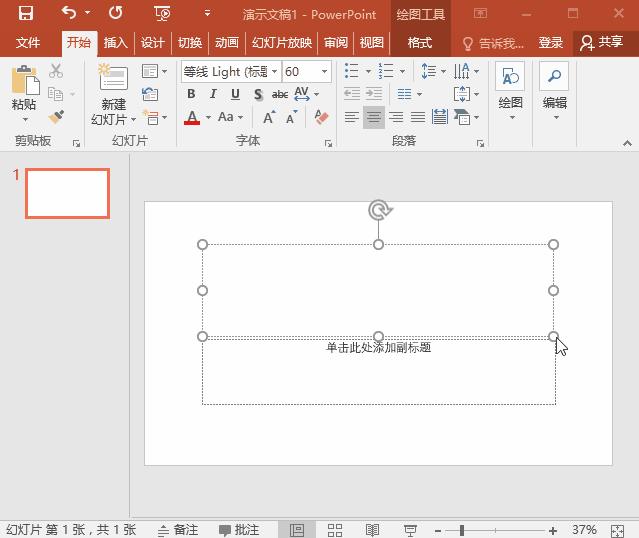Click the Format Painter brush icon
The height and width of the screenshot is (538, 639).
[x=56, y=117]
